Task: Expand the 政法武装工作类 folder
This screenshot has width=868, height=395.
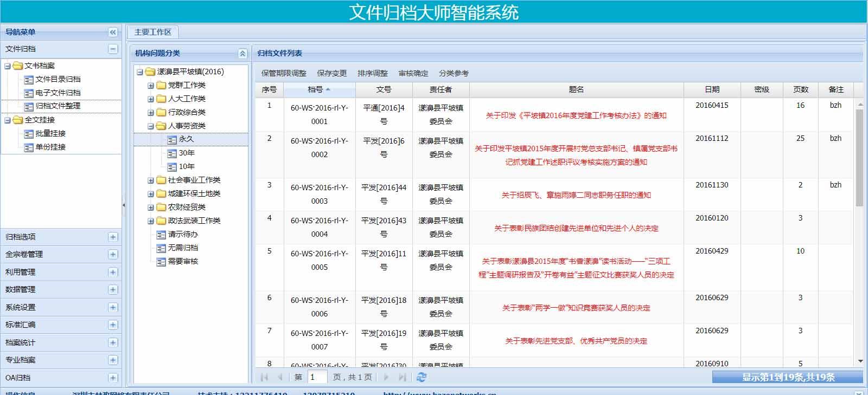Action: tap(151, 221)
